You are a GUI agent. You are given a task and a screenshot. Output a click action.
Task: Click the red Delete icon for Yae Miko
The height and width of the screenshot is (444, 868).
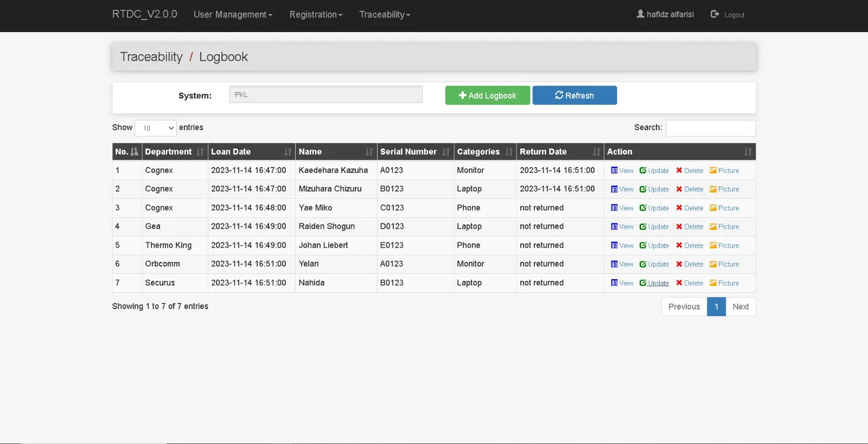[x=679, y=208]
